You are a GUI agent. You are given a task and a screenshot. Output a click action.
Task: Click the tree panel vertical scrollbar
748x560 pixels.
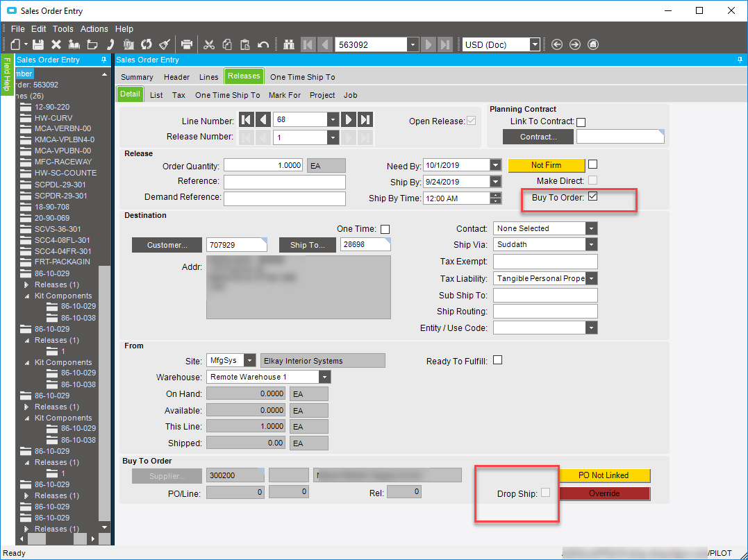point(104,394)
